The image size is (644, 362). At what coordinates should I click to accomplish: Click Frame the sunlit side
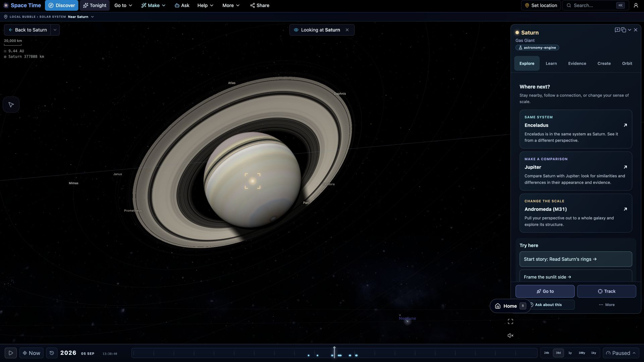coord(576,276)
